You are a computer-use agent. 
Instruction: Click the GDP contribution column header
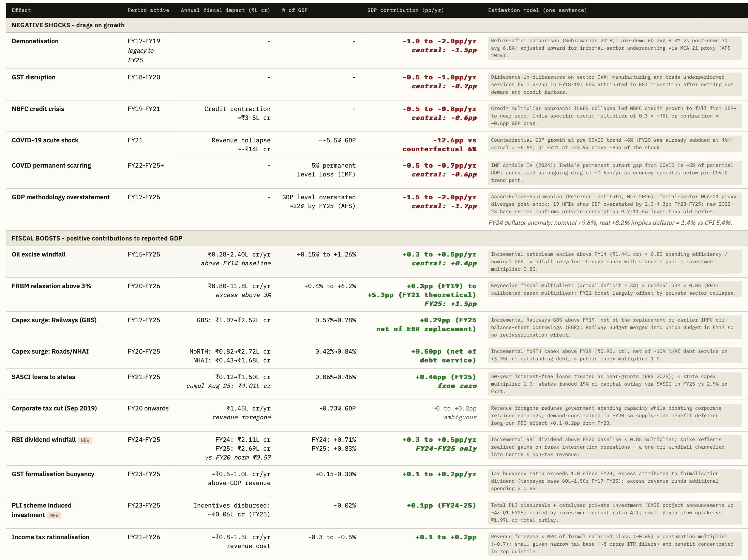(x=405, y=10)
